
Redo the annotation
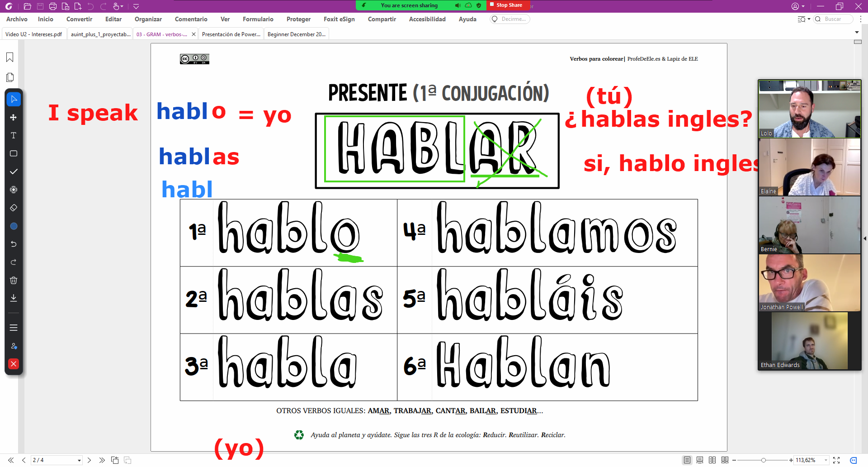[x=14, y=262]
